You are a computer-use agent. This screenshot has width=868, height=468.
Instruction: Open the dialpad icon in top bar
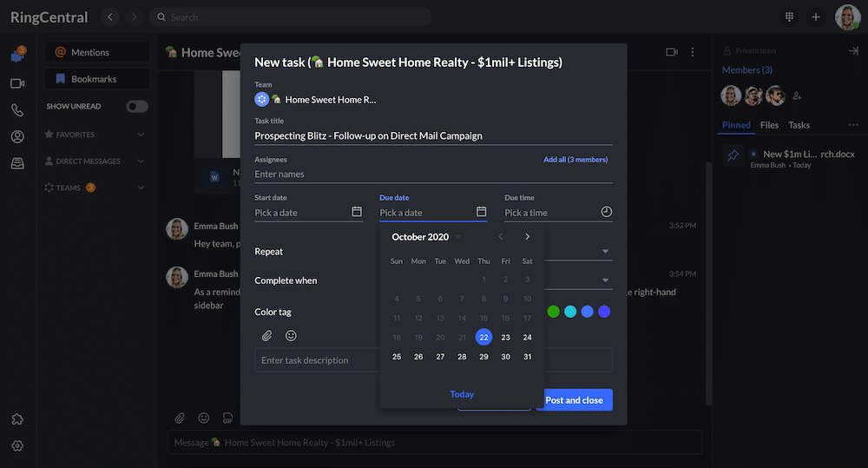(789, 17)
